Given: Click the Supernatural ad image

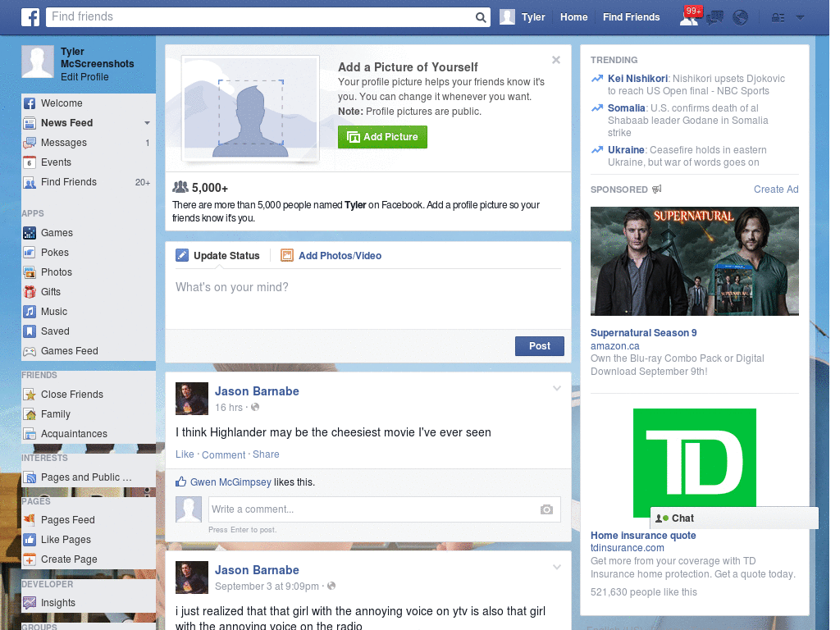Looking at the screenshot, I should [x=694, y=261].
